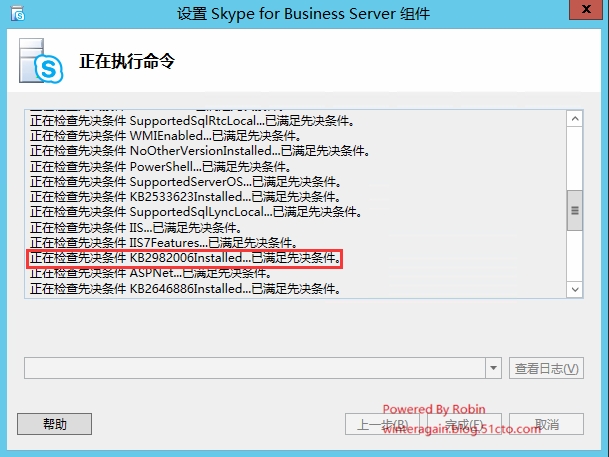Select the KB2982006Installed prerequisite line
This screenshot has width=609, height=457.
point(186,258)
